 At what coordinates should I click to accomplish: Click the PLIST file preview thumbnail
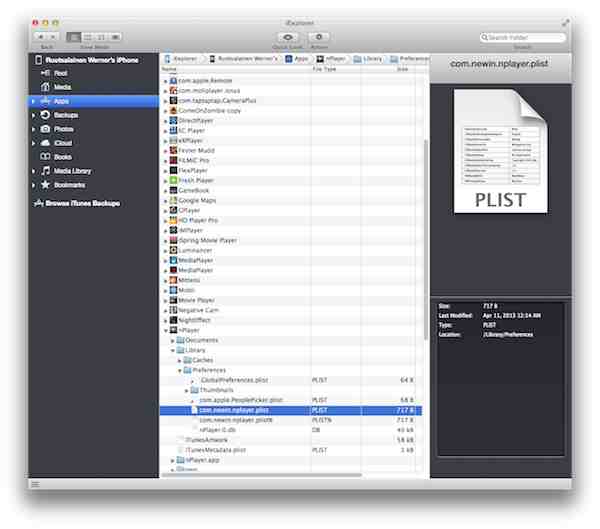tap(500, 151)
